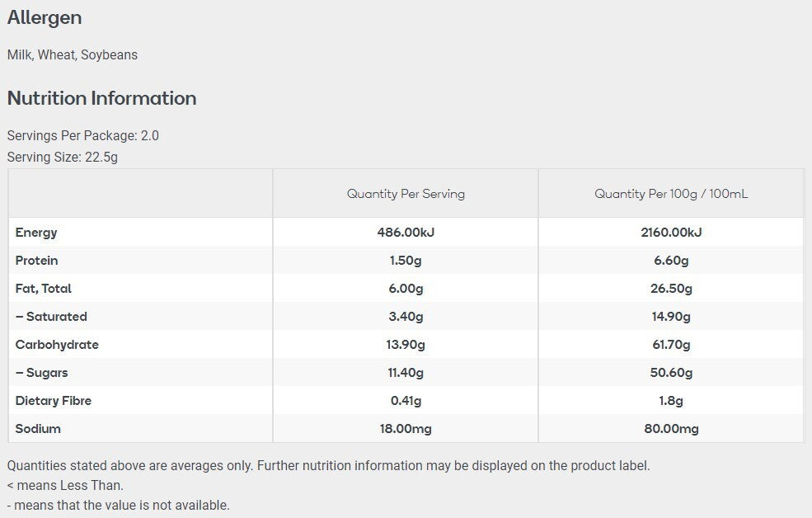
Task: Click the 18.00mg sodium per serving value
Action: click(x=406, y=428)
